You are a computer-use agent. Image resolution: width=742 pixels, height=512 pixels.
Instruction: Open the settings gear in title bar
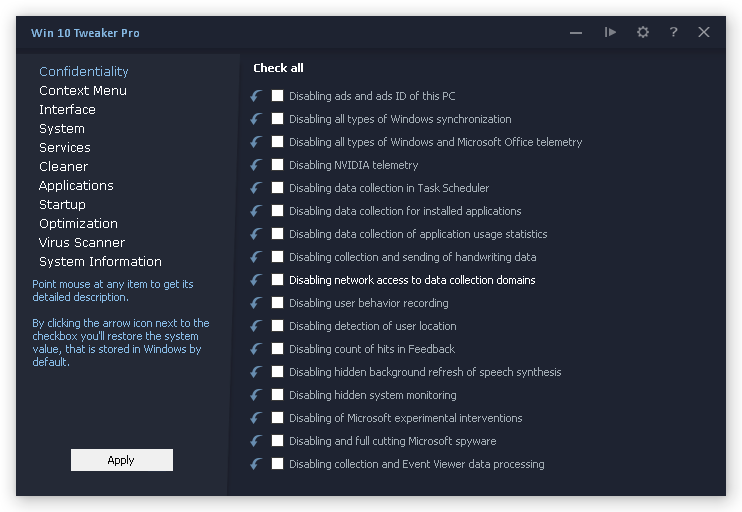click(x=643, y=32)
